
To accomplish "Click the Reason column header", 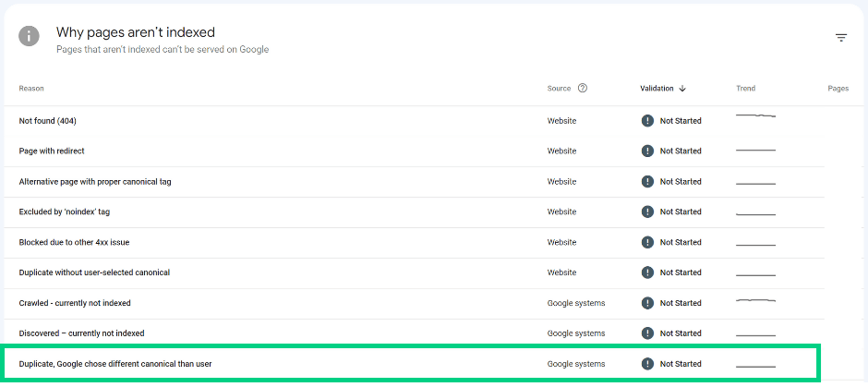I will click(31, 89).
